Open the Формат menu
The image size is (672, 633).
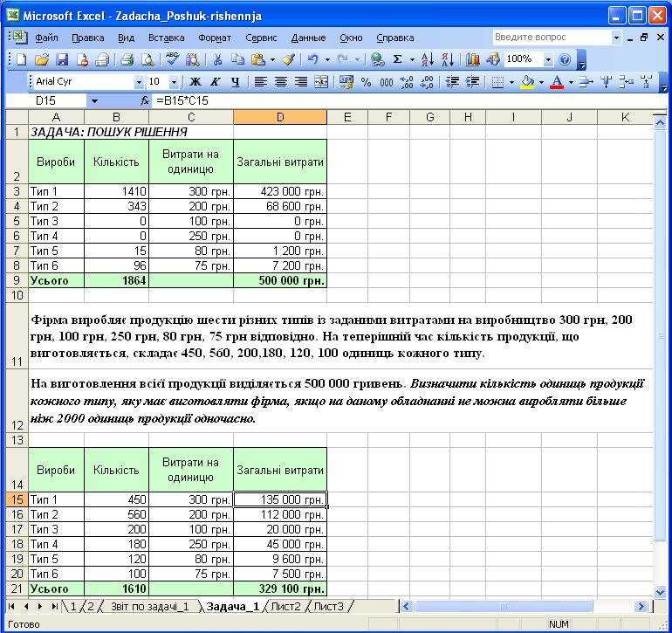(215, 38)
